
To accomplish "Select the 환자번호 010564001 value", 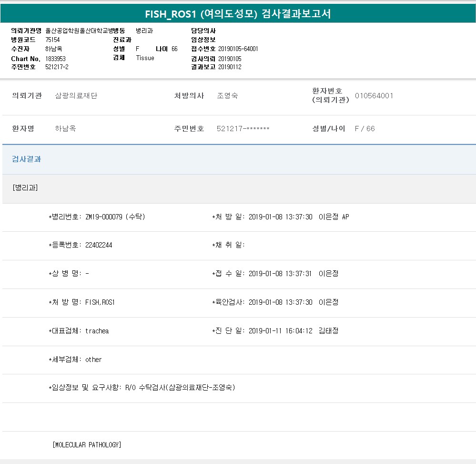I will click(x=374, y=96).
